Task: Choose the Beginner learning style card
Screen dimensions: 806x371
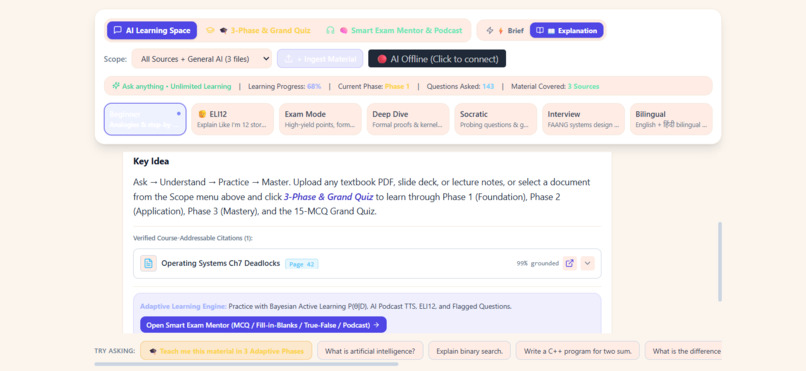Action: 145,119
